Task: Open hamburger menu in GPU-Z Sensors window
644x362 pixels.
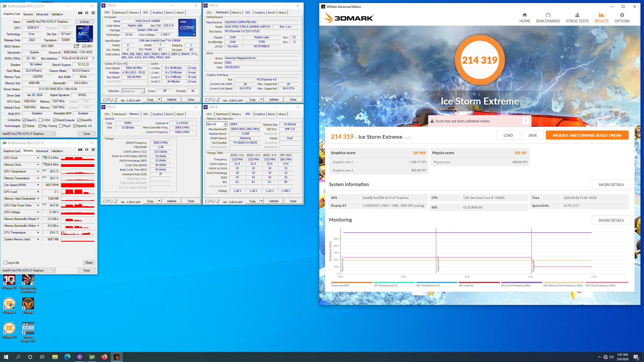Action: coord(93,150)
